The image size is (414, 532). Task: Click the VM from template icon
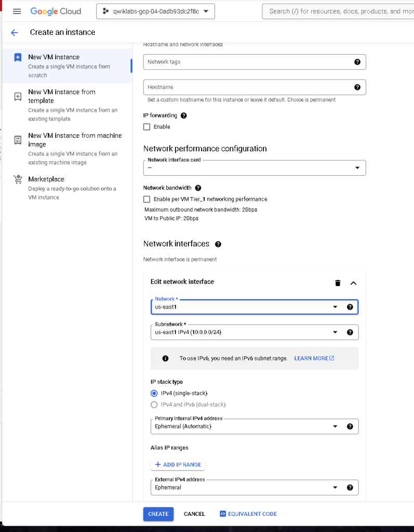(x=18, y=96)
